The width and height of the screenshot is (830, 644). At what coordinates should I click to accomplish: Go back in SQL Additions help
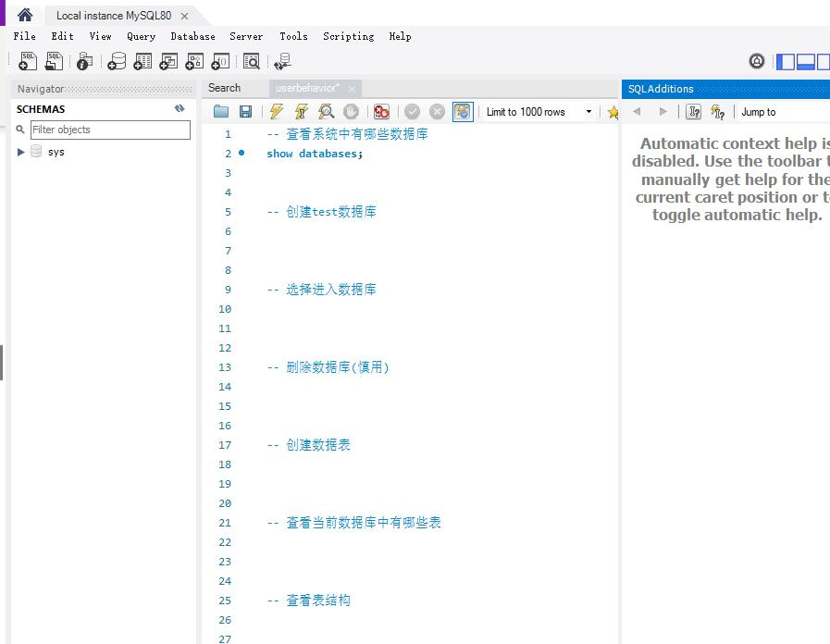coord(637,112)
